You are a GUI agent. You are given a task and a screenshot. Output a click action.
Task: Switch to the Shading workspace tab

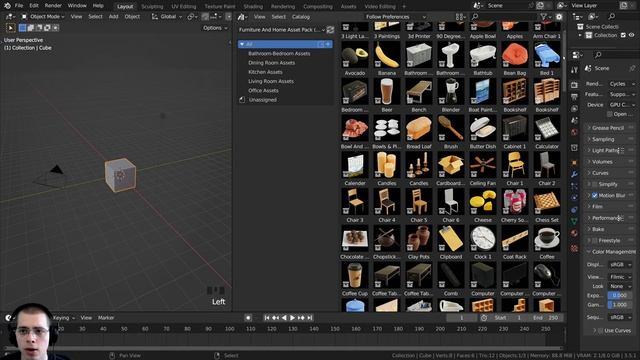coord(253,7)
